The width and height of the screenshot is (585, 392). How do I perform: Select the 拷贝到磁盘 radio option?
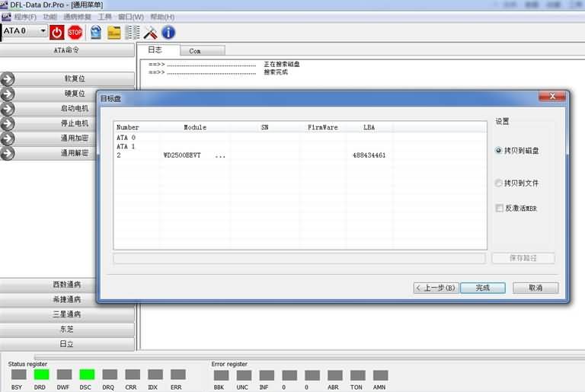click(499, 151)
